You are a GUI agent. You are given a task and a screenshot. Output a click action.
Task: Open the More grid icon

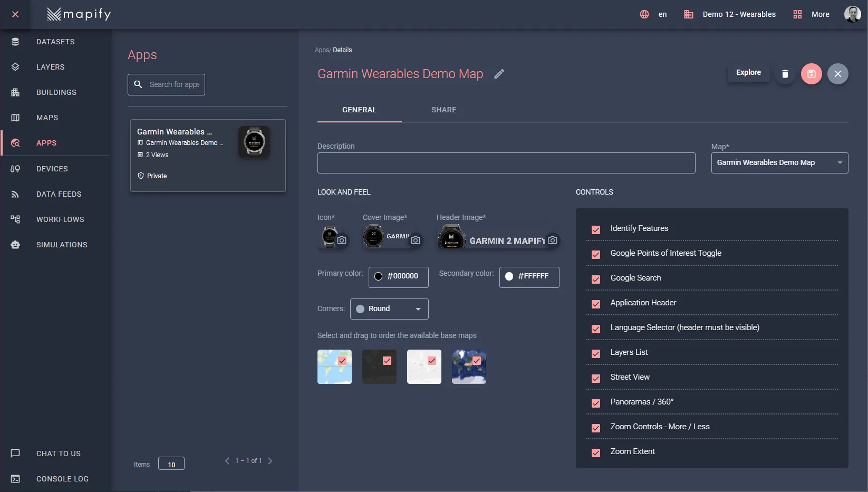(x=797, y=14)
